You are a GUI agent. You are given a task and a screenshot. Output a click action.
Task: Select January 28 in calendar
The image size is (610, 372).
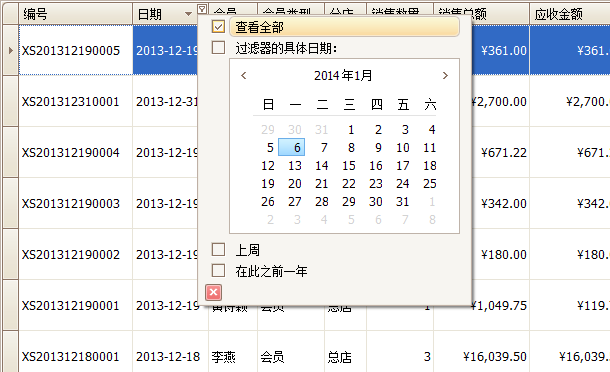click(322, 202)
